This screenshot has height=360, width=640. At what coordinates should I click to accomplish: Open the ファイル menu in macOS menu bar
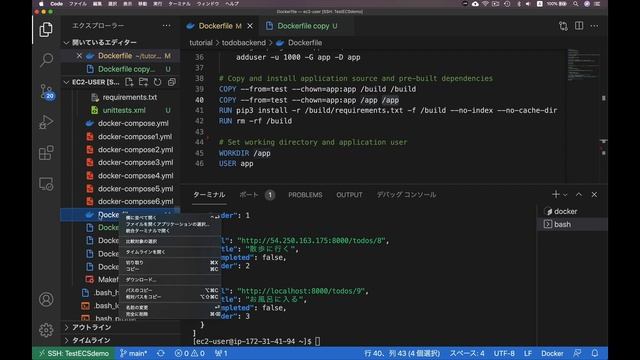78,4
